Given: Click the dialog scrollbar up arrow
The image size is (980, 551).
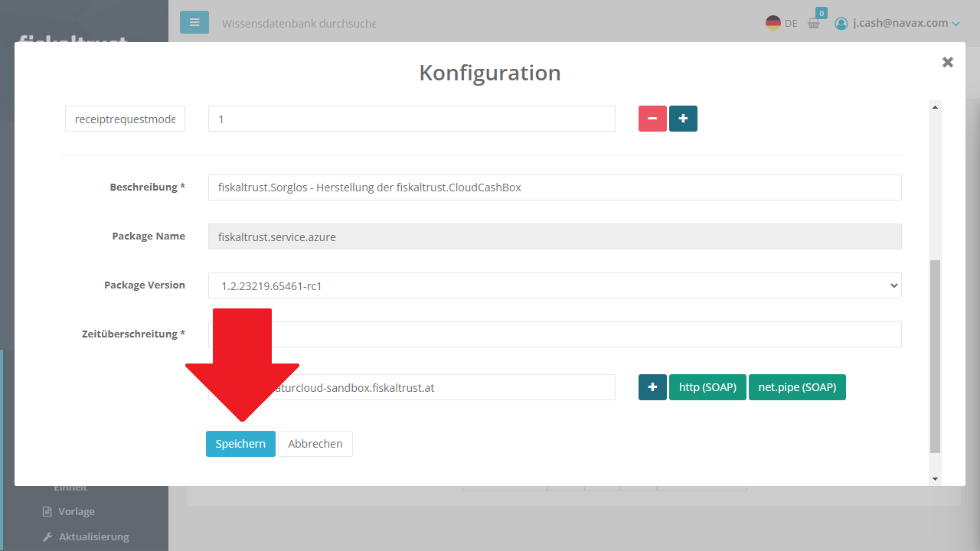Looking at the screenshot, I should tap(935, 107).
